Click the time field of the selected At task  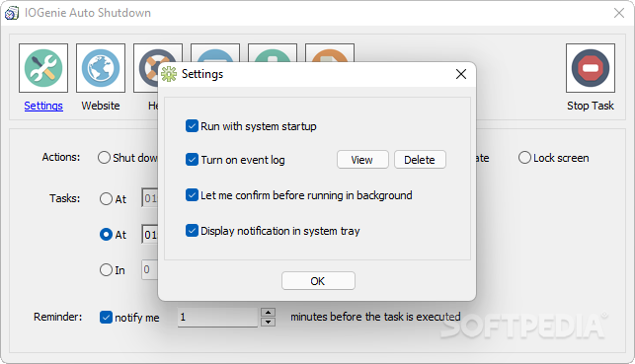tap(149, 234)
